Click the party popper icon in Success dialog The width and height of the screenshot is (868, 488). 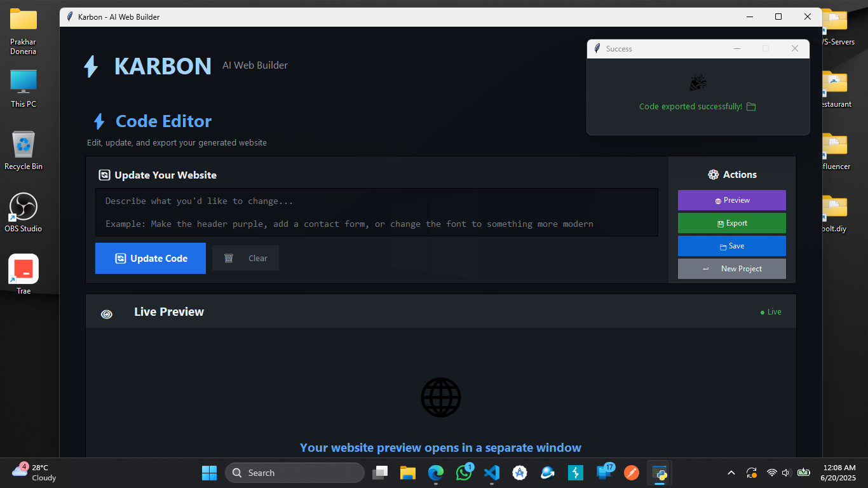(698, 83)
